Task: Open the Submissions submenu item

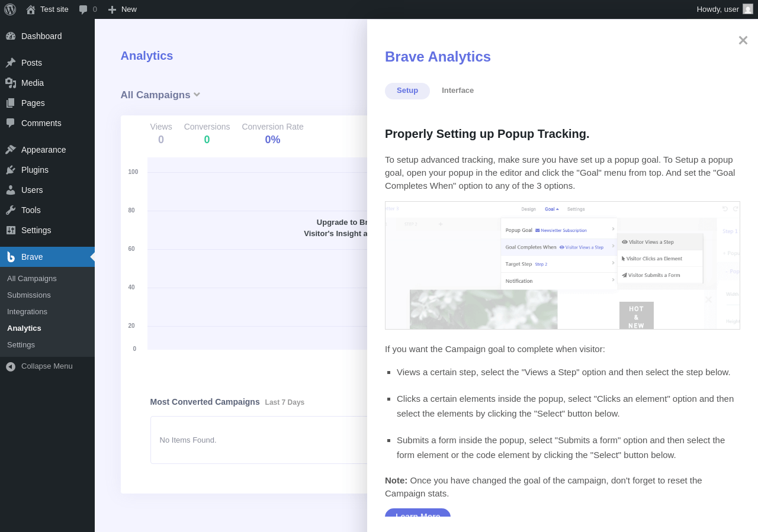Action: pyautogui.click(x=29, y=295)
